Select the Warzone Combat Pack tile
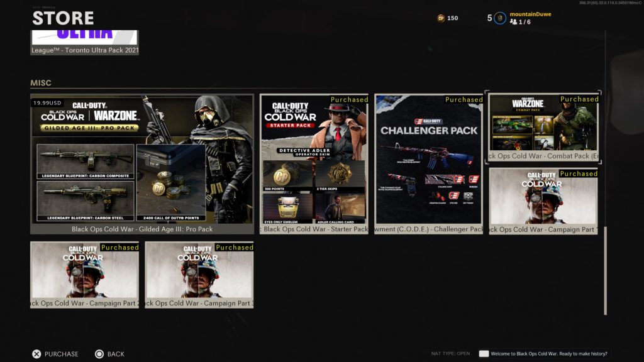 pos(543,127)
